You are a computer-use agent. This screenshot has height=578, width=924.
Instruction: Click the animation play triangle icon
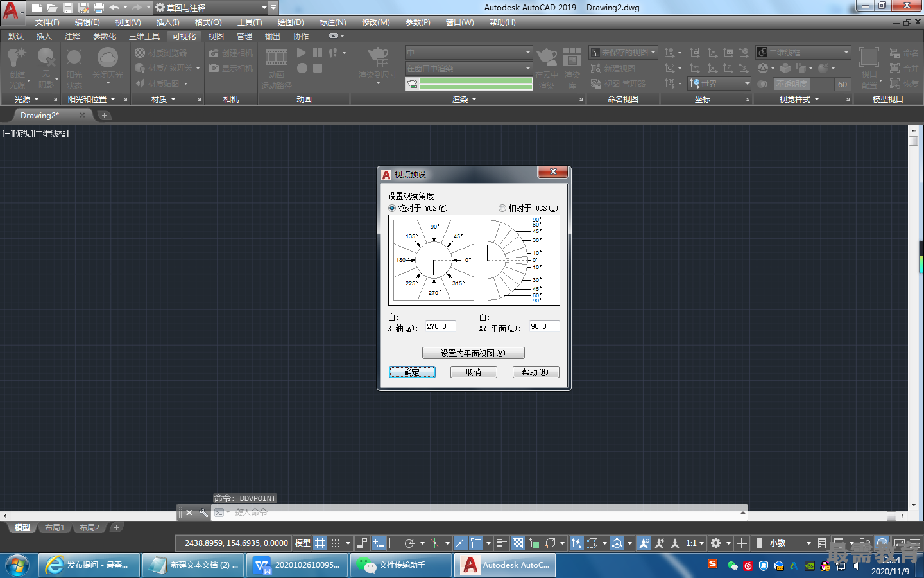302,52
